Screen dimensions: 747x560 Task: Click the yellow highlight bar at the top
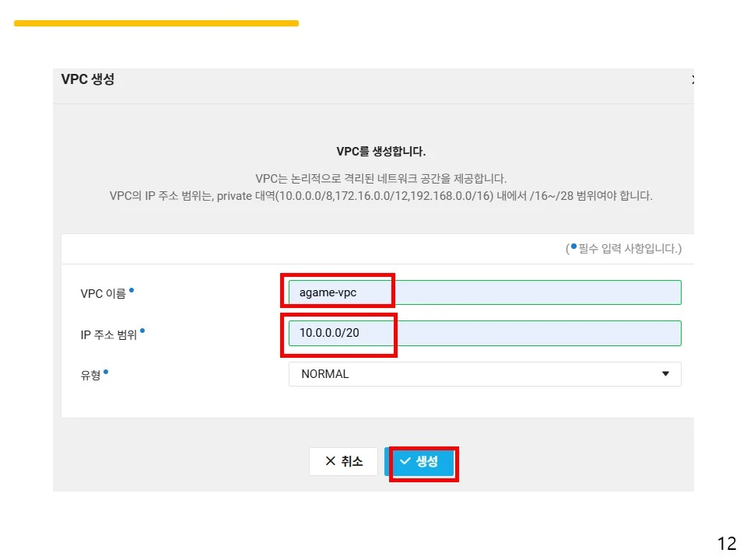tap(156, 23)
